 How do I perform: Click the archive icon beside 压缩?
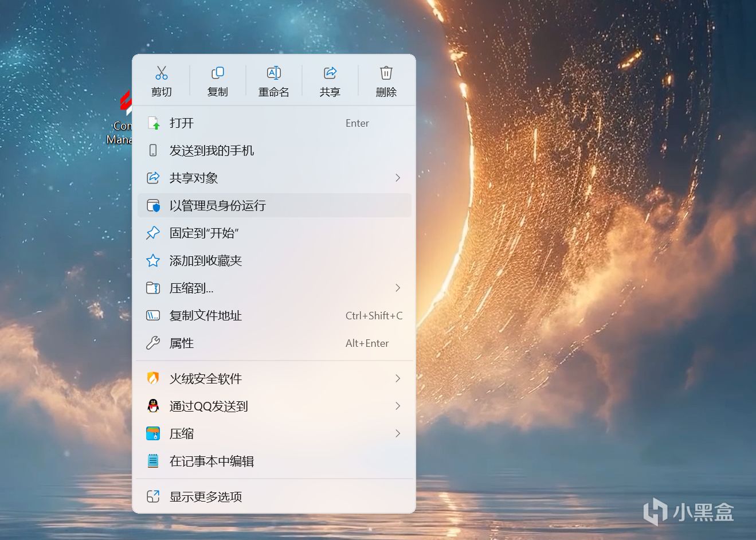pos(153,433)
